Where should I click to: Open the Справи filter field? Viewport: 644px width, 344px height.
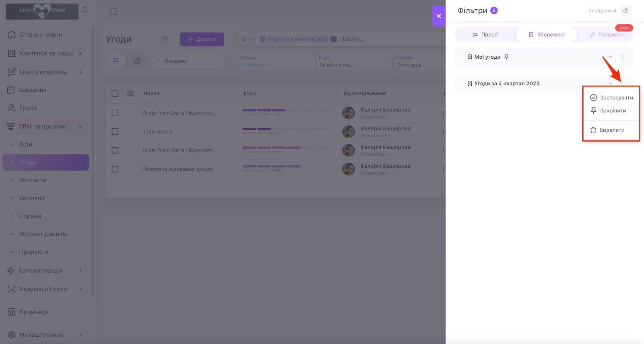point(419,61)
